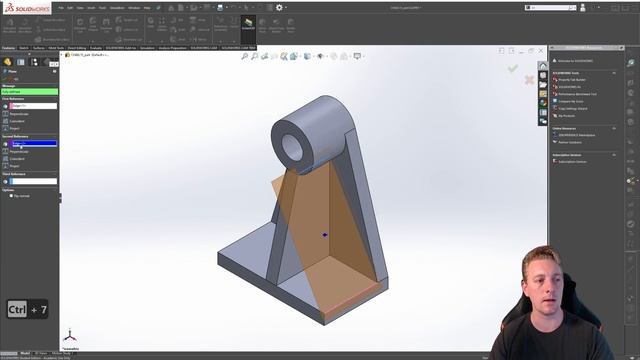Screen dimensions: 640x360
Task: Click the Linear Pattern tool
Action: (x=162, y=24)
